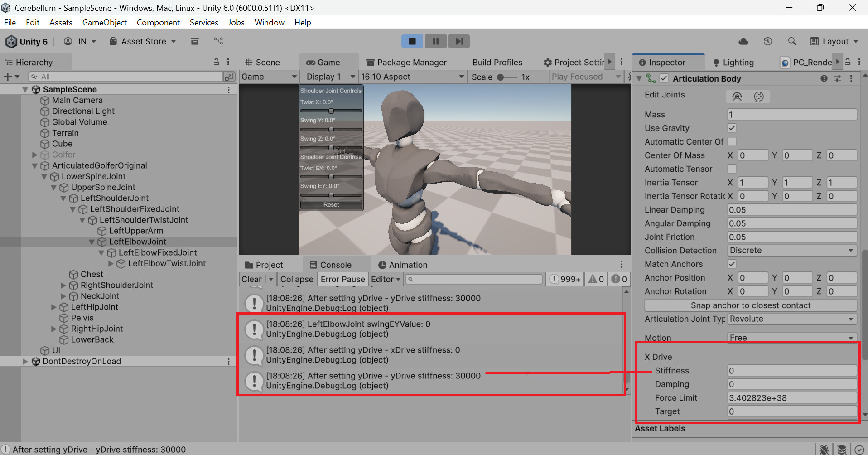Open the GameObject menu
868x455 pixels.
point(104,22)
